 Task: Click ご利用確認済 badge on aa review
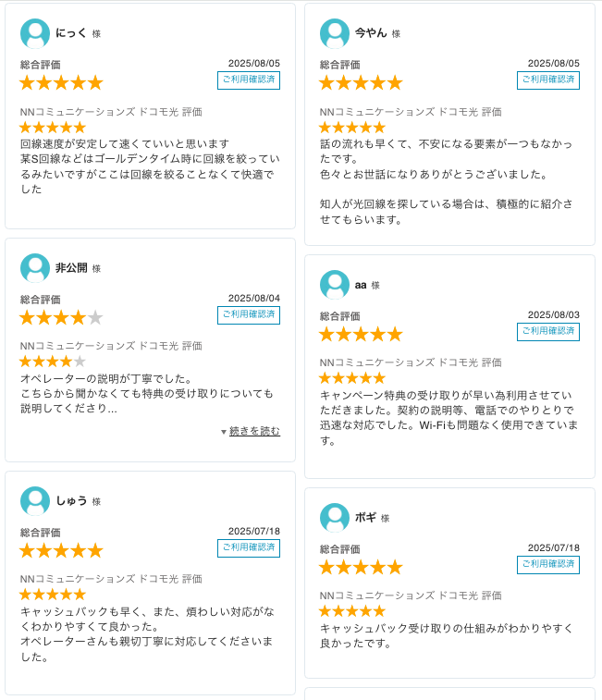coord(548,332)
